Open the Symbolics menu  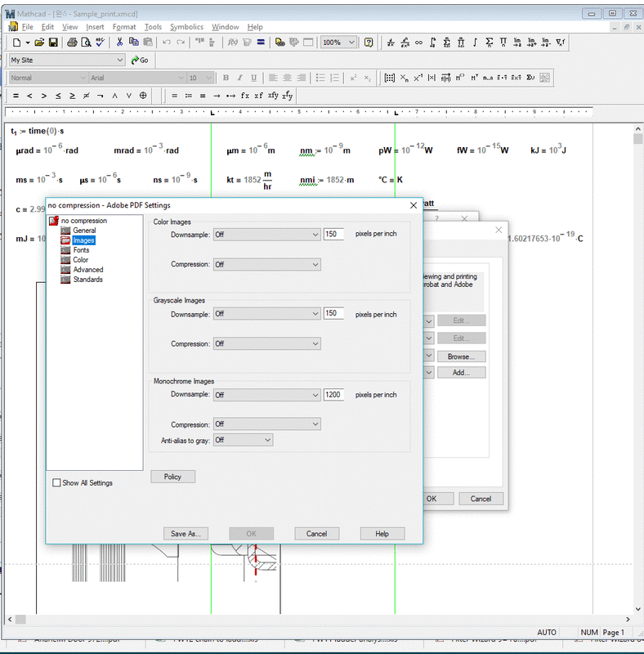186,27
